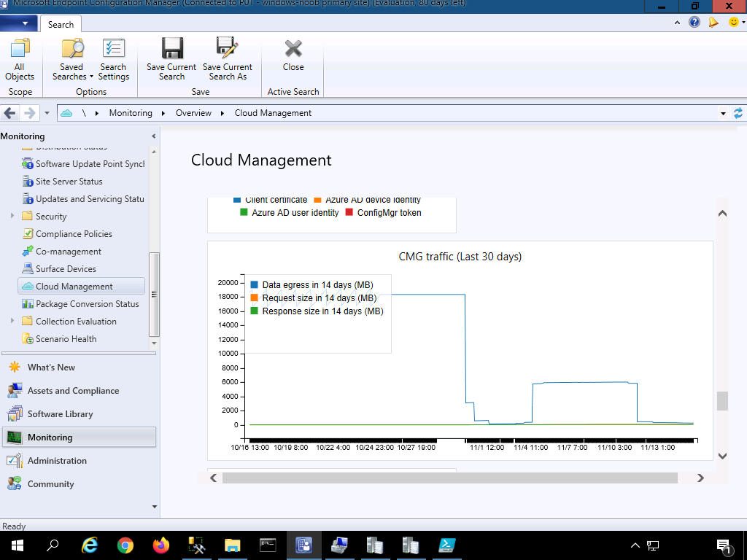Switch to Administration workspace
The width and height of the screenshot is (747, 560).
[79, 461]
